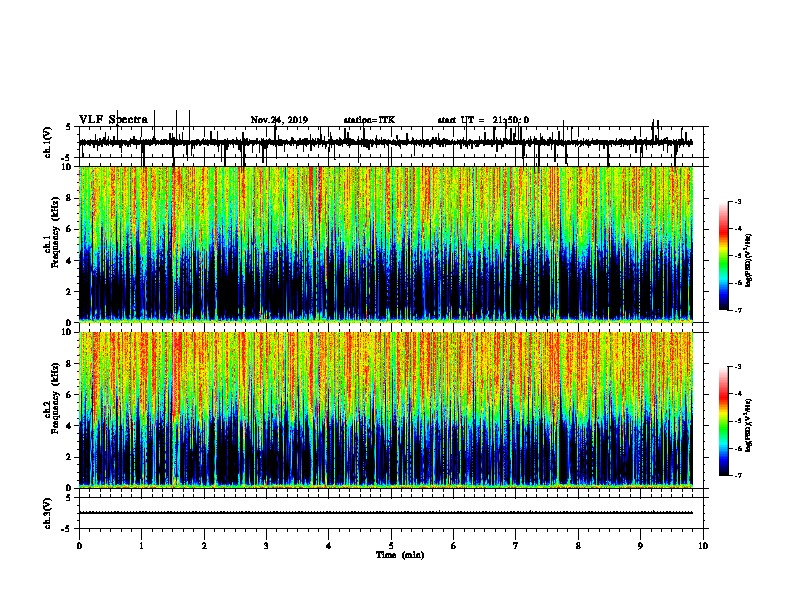Click the "2" tick on the time axis
Image resolution: width=792 pixels, height=612 pixels.
pos(204,546)
